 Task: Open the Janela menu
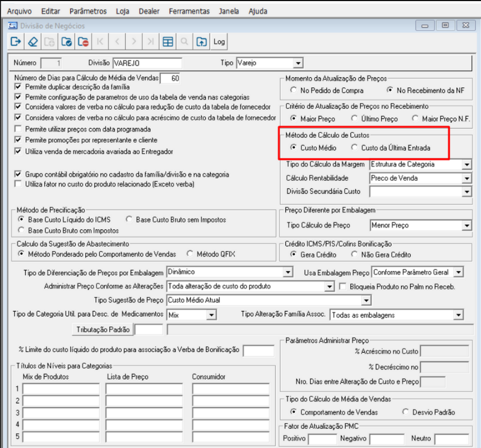click(229, 11)
